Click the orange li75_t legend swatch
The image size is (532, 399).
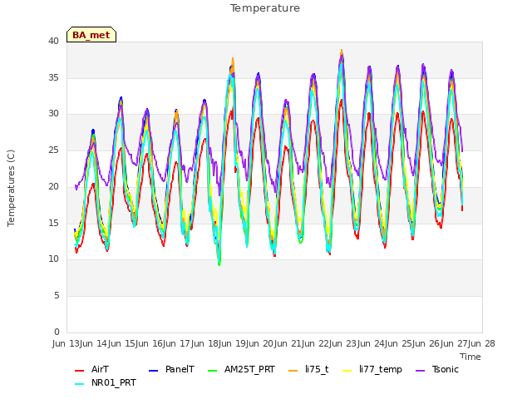tap(293, 371)
